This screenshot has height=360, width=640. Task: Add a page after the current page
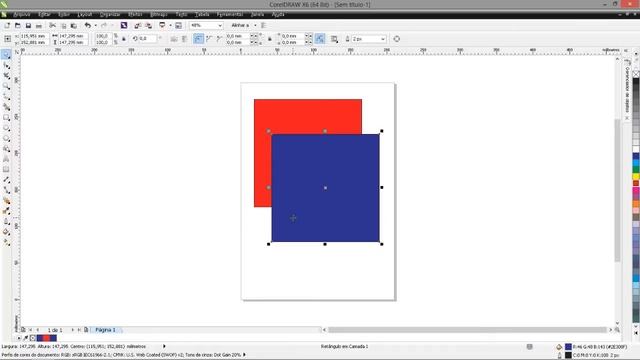(86, 329)
